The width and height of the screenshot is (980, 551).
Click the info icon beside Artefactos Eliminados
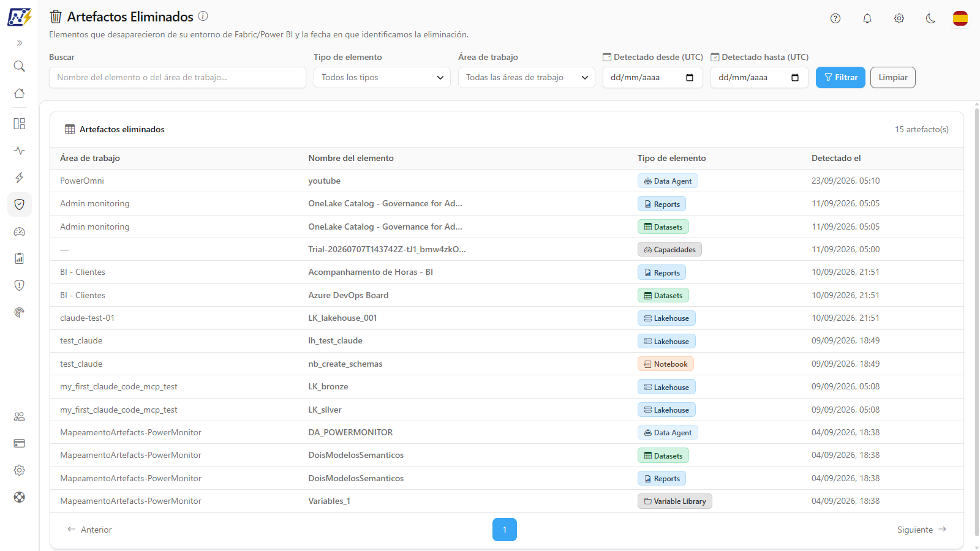point(203,17)
